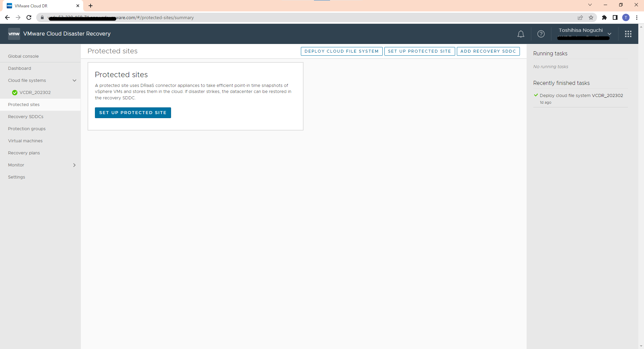The height and width of the screenshot is (349, 644).
Task: Go forward in browser history
Action: pyautogui.click(x=18, y=17)
